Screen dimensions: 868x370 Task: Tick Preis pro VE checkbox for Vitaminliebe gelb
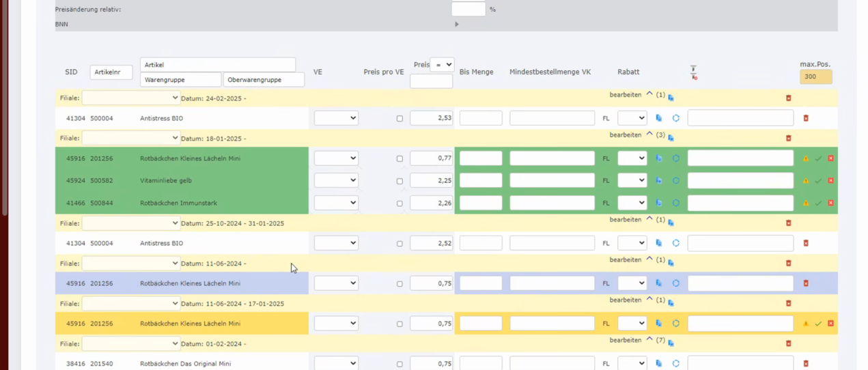(x=400, y=182)
